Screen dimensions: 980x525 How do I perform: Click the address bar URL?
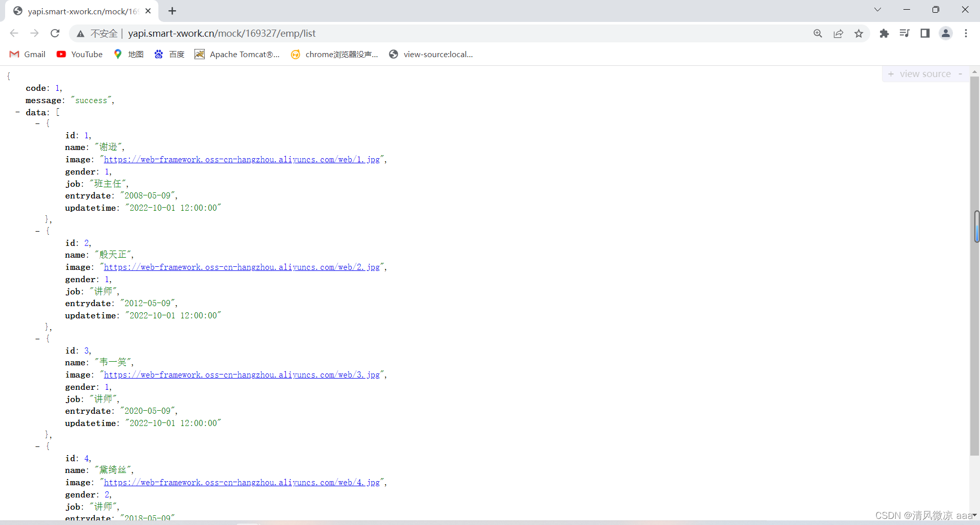(x=222, y=33)
